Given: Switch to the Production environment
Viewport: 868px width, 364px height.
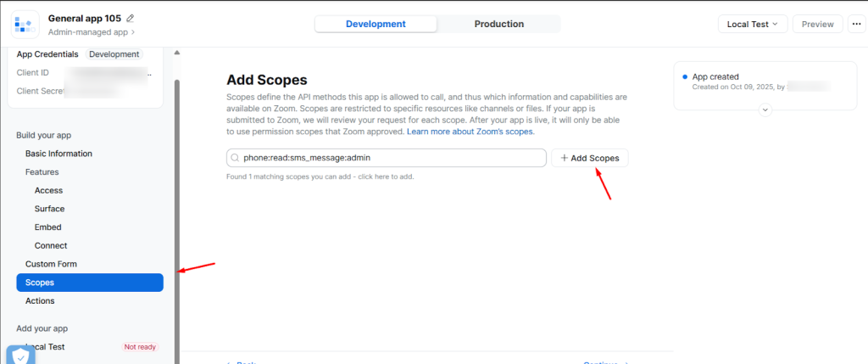Looking at the screenshot, I should pyautogui.click(x=498, y=24).
